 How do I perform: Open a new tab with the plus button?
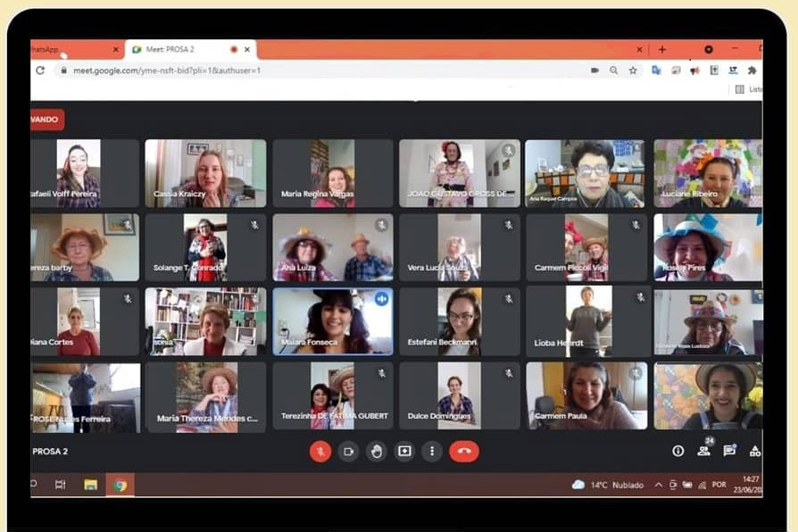661,49
